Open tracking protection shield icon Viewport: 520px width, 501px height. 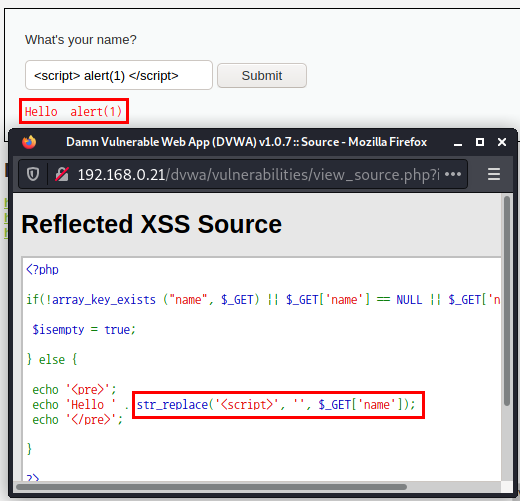coord(33,174)
